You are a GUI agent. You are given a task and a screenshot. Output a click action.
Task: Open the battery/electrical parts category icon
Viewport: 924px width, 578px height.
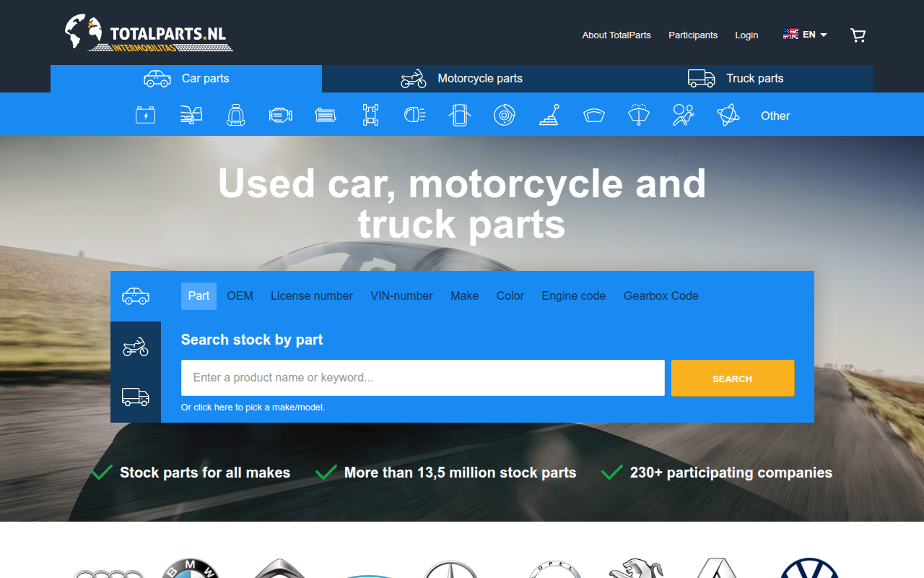(x=145, y=115)
